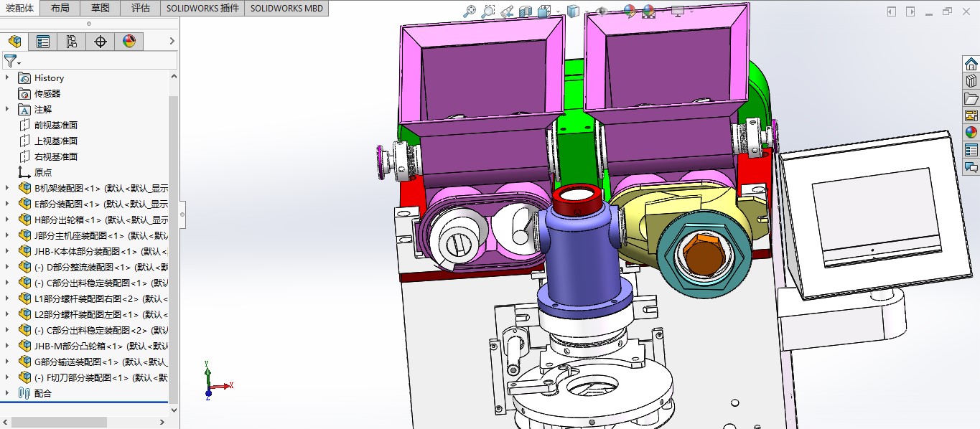Click the previous document arrow icon
980x429 pixels.
[892, 11]
